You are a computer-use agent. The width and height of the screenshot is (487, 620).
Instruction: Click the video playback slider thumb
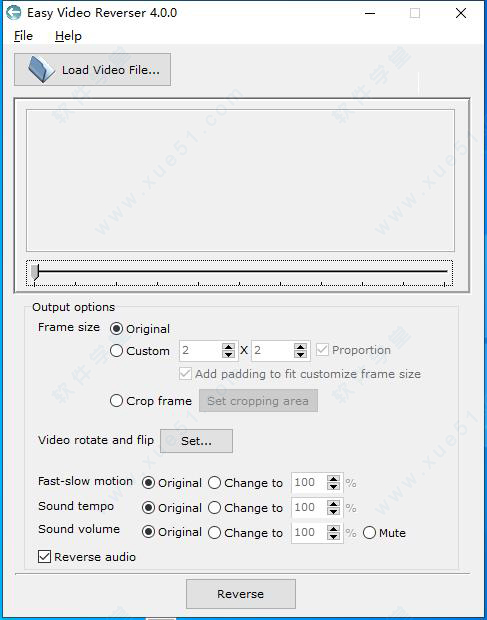(x=35, y=272)
